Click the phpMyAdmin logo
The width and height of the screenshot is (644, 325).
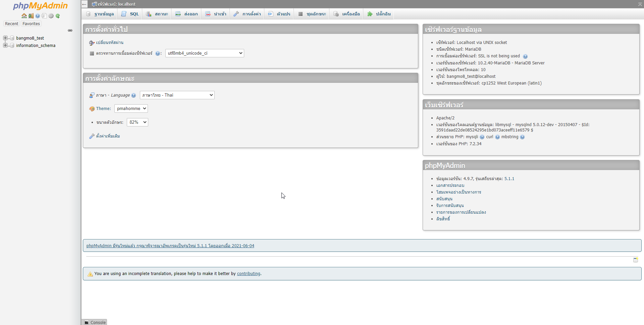[40, 6]
